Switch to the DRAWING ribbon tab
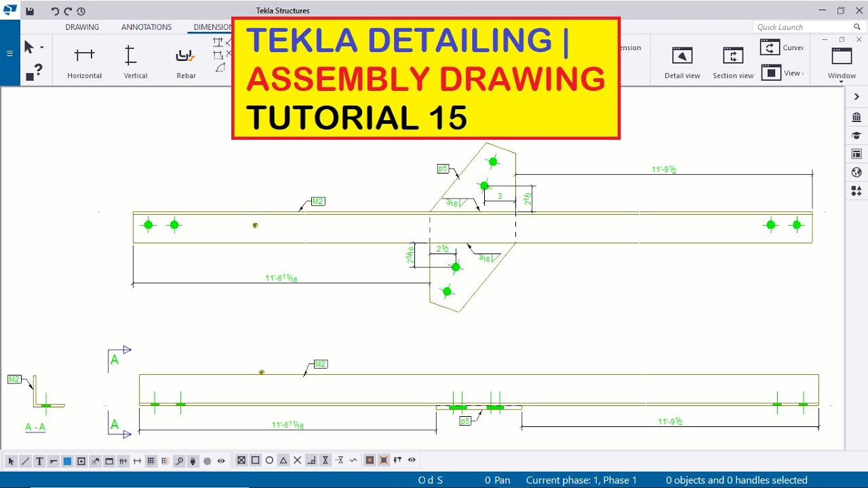 point(82,27)
